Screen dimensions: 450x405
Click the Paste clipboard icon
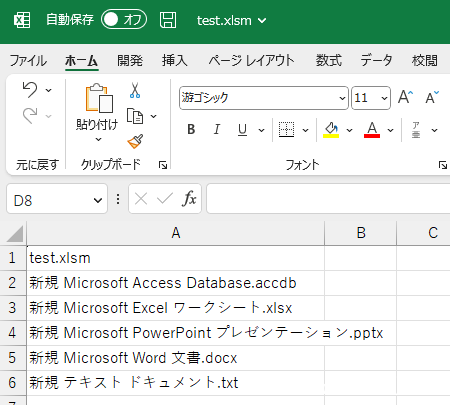[99, 98]
